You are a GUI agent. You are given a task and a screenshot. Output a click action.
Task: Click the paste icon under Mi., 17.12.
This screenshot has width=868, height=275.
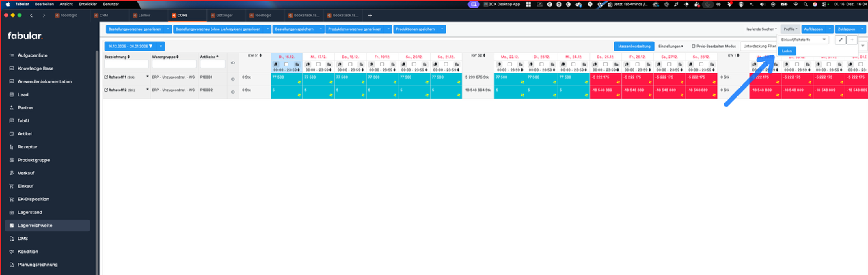point(329,64)
